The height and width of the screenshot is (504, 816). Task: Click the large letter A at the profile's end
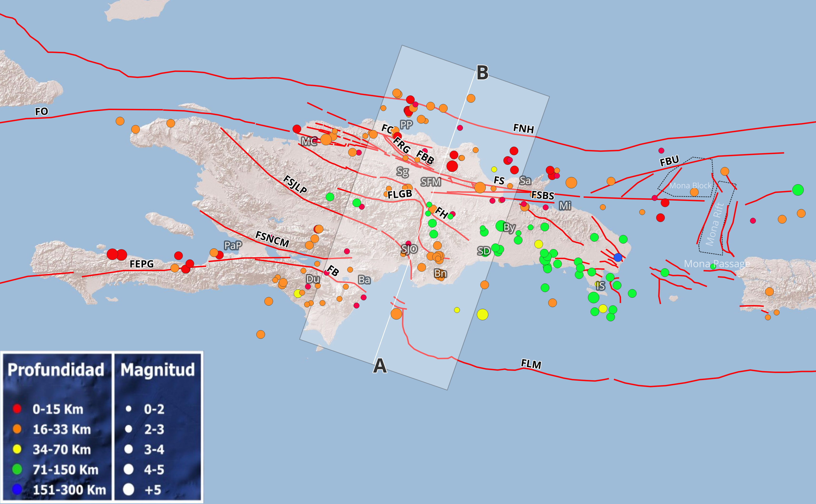(x=380, y=366)
